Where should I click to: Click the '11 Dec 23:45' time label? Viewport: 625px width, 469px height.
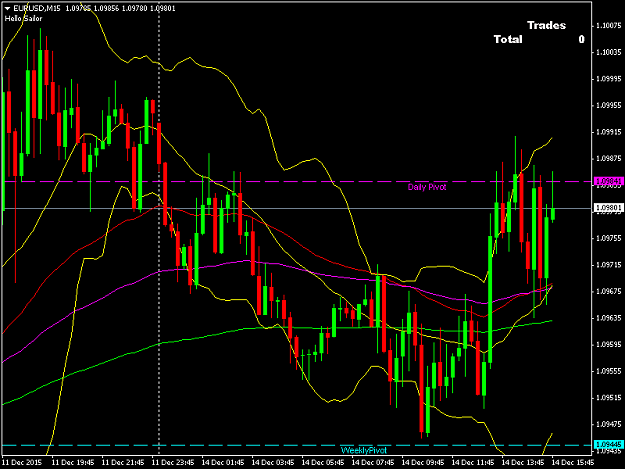[173, 463]
